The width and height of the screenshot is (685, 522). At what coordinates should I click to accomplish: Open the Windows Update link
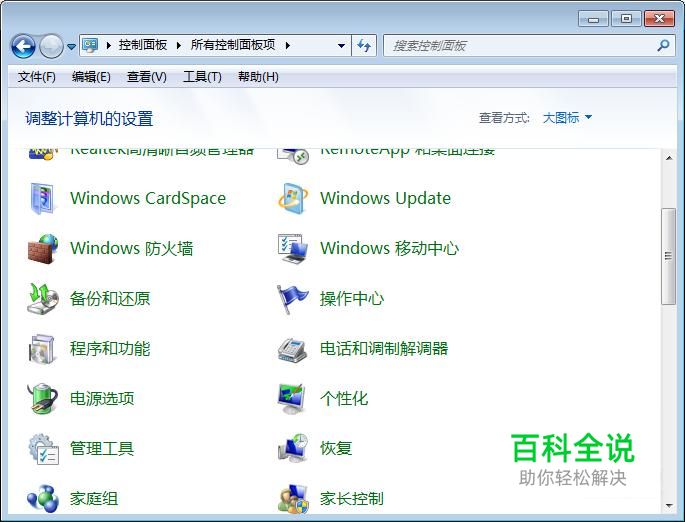coord(385,198)
